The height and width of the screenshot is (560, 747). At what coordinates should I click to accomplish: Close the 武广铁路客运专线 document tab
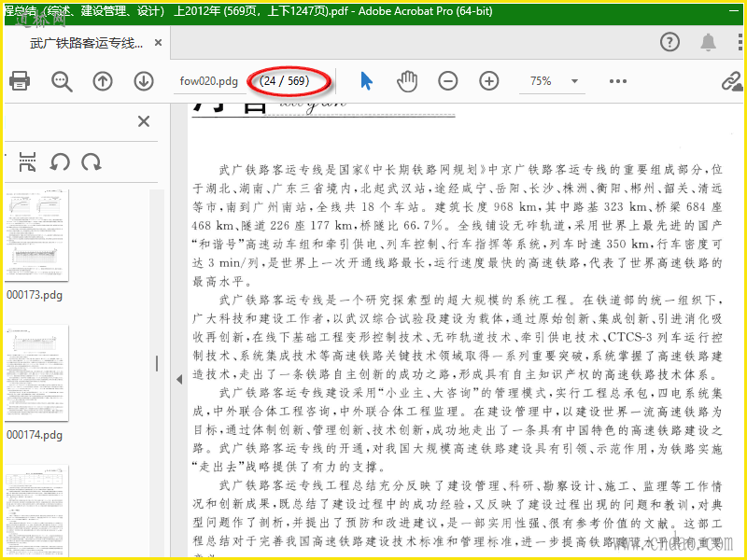click(x=158, y=43)
